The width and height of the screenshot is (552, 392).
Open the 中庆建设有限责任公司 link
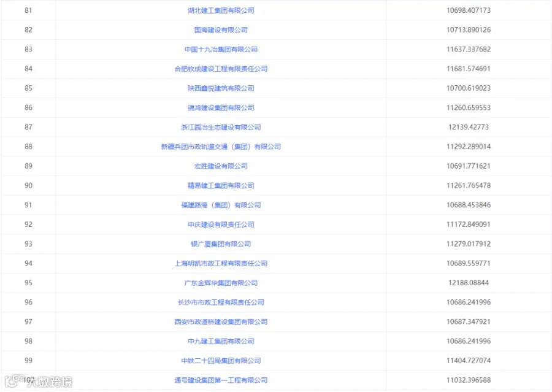pos(221,225)
